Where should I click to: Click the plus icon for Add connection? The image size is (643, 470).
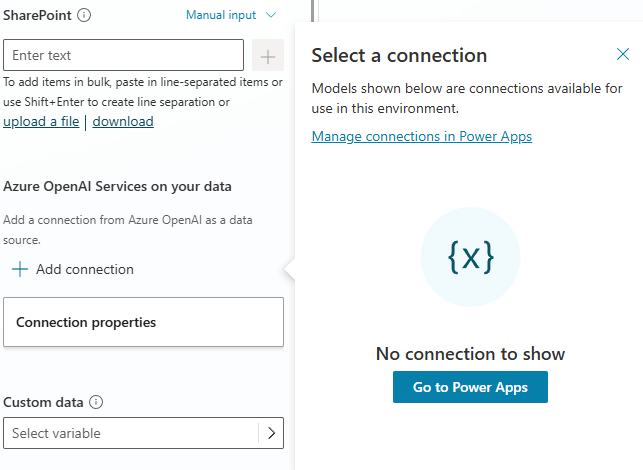pyautogui.click(x=20, y=269)
